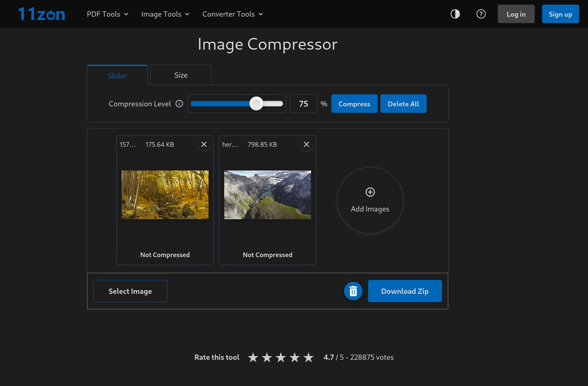Give a three-star rating
The width and height of the screenshot is (588, 386).
tap(281, 358)
